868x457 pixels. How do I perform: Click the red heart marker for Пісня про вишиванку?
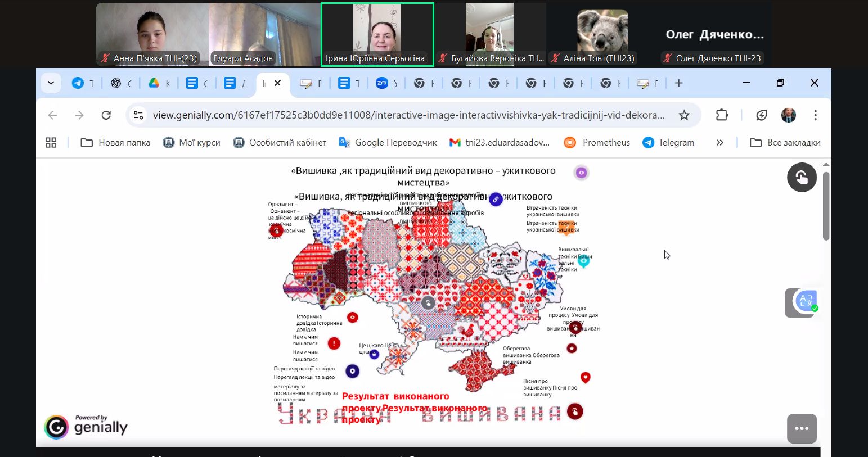click(x=586, y=377)
